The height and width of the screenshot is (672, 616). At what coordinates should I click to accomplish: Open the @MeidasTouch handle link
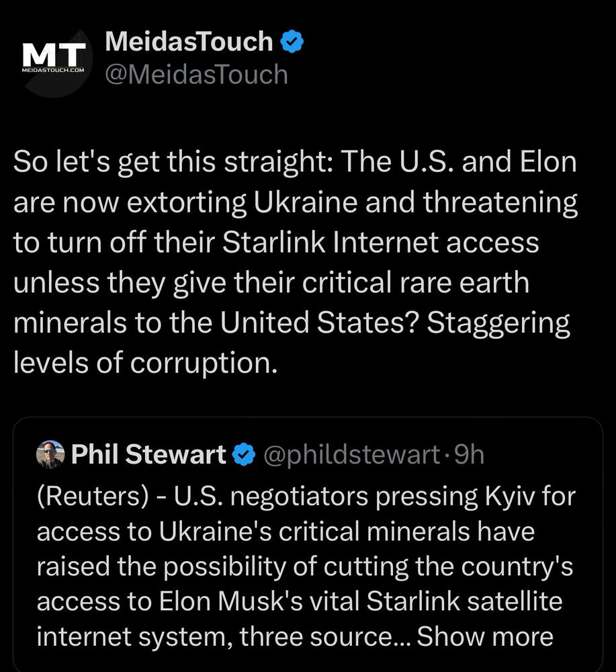196,74
